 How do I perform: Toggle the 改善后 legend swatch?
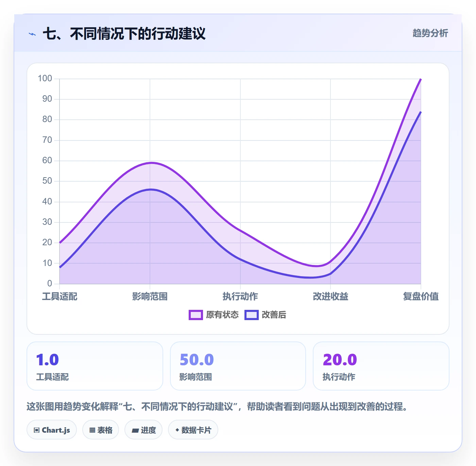(252, 315)
